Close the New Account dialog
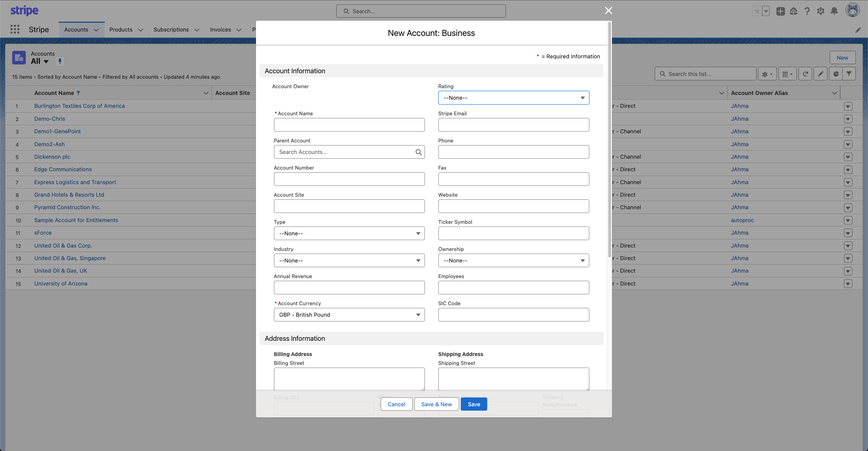The image size is (868, 451). (x=608, y=11)
